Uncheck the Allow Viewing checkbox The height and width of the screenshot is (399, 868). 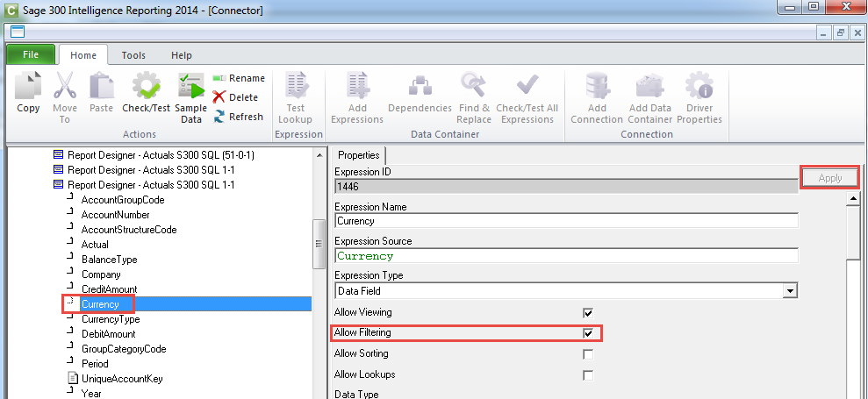point(588,313)
